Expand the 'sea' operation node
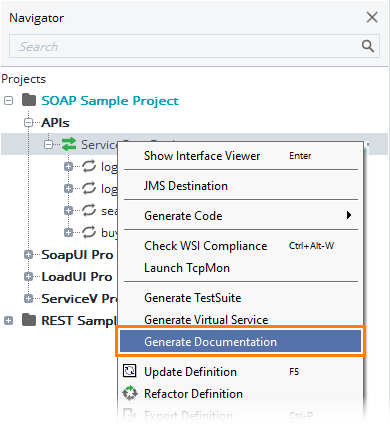 68,210
